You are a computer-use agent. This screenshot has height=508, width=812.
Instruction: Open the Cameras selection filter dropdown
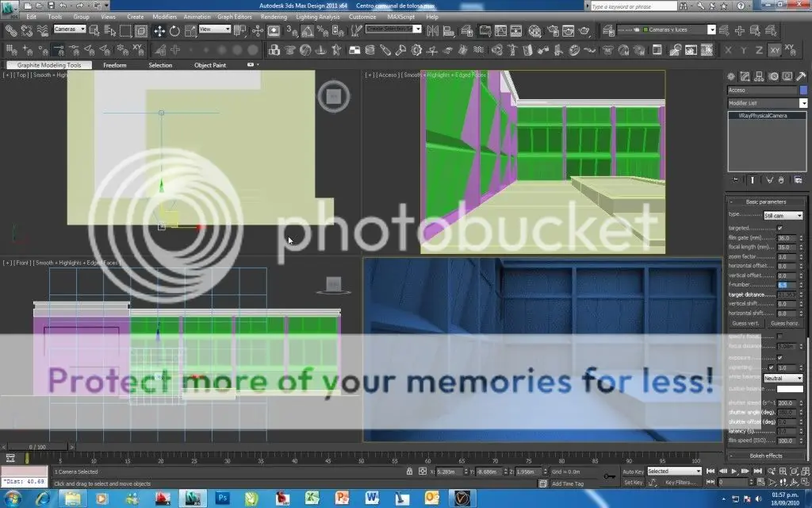tap(70, 29)
